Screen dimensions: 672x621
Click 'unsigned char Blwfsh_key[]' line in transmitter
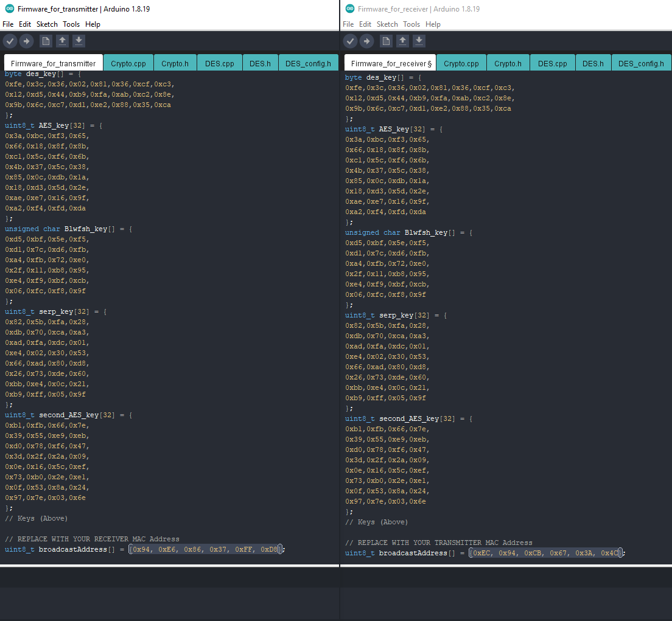[x=69, y=229]
